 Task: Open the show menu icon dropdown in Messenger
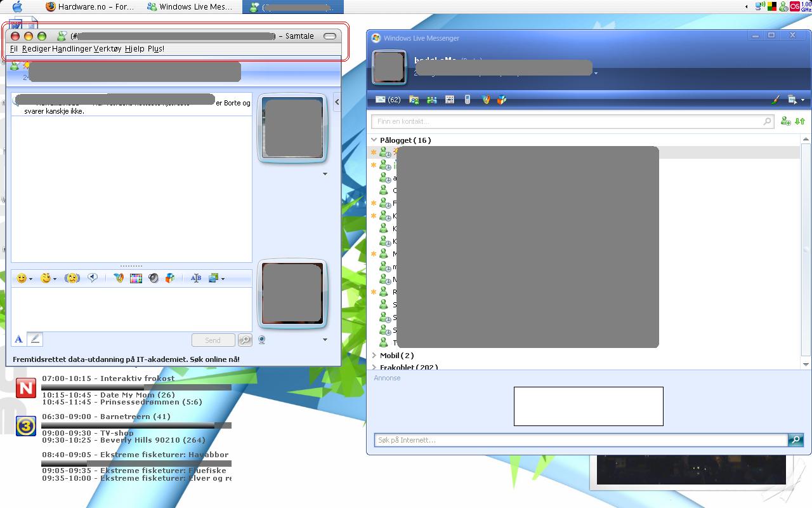click(796, 100)
